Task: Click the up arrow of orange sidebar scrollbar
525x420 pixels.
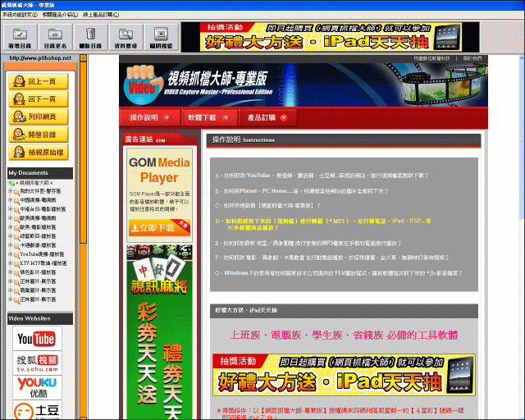Action: click(83, 58)
